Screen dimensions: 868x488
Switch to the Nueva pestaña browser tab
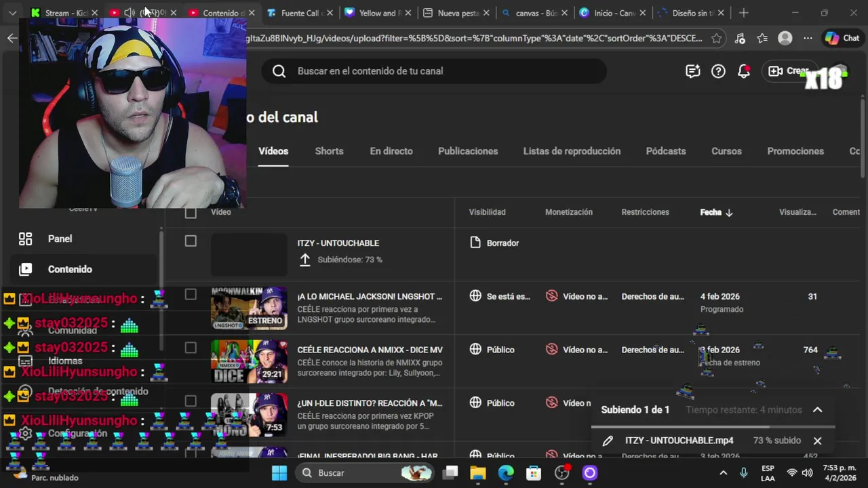(457, 13)
